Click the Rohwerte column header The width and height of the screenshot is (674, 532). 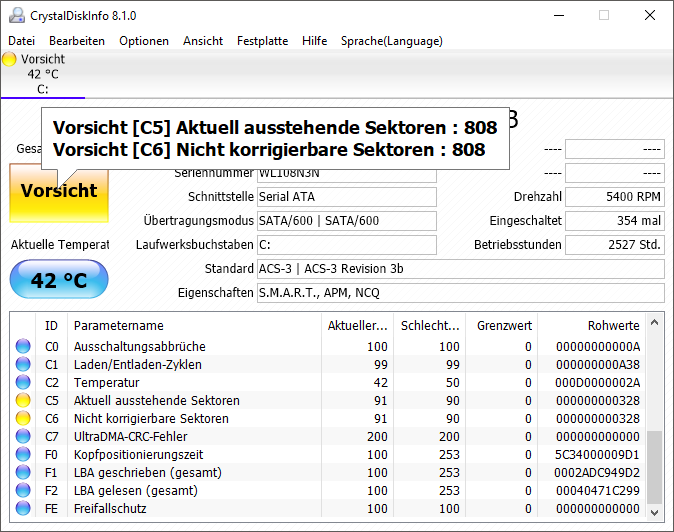coord(592,326)
